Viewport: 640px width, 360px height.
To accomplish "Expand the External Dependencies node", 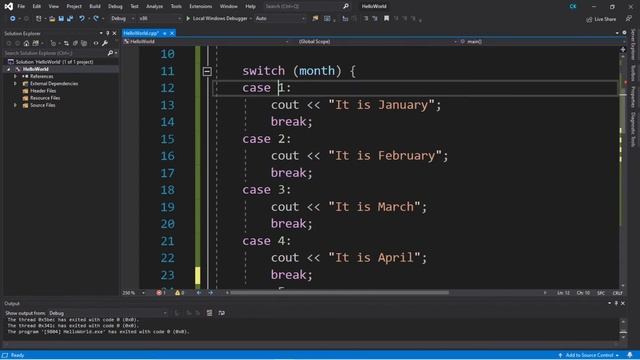I will 16,84.
